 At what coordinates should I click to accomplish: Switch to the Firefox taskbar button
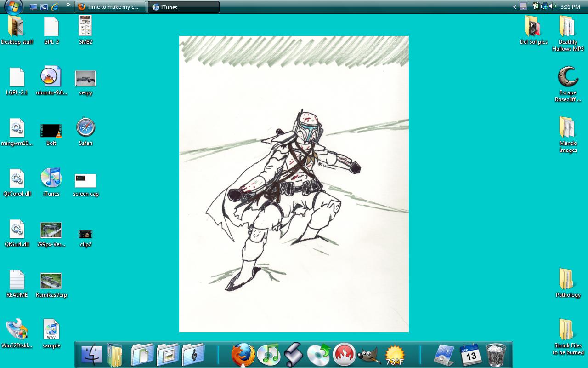[110, 7]
